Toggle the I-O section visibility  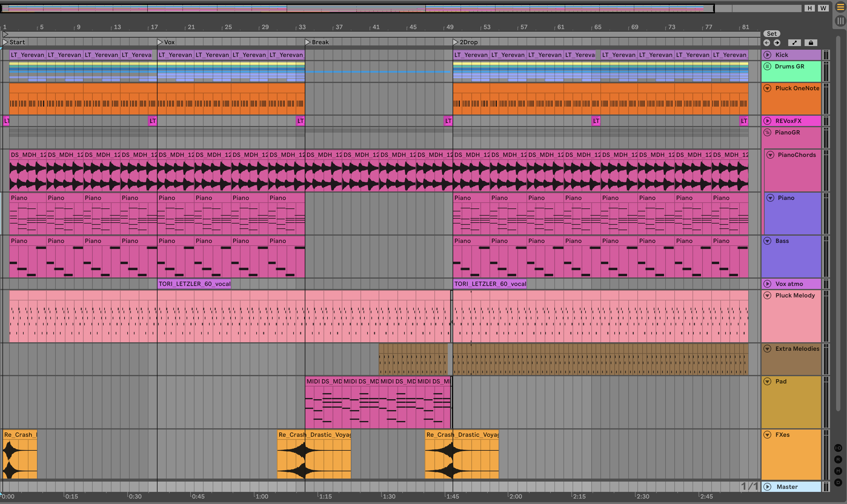tap(838, 448)
